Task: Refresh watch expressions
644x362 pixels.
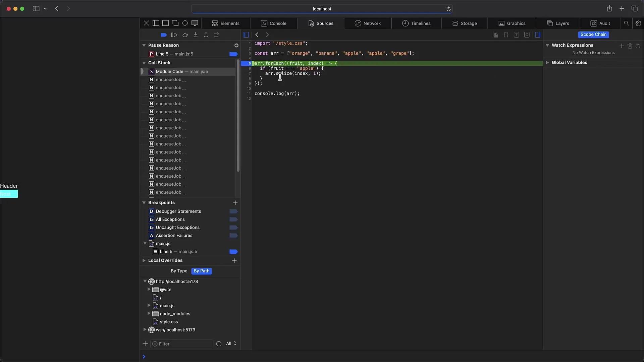Action: click(638, 46)
